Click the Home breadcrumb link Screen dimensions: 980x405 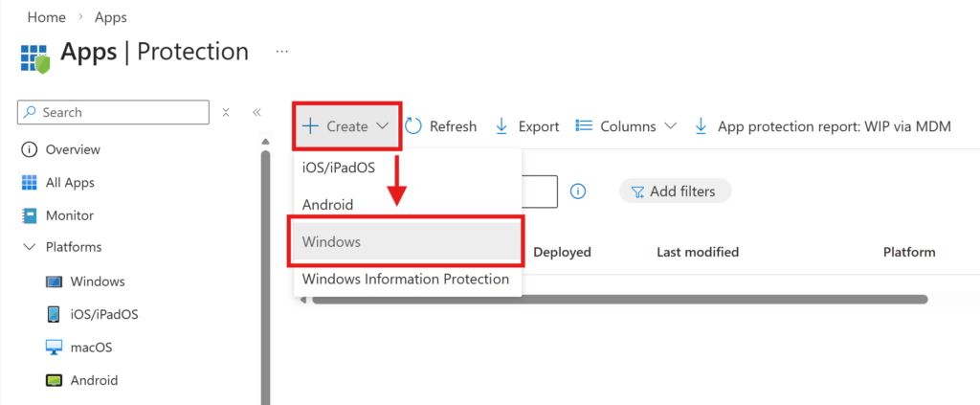point(46,17)
